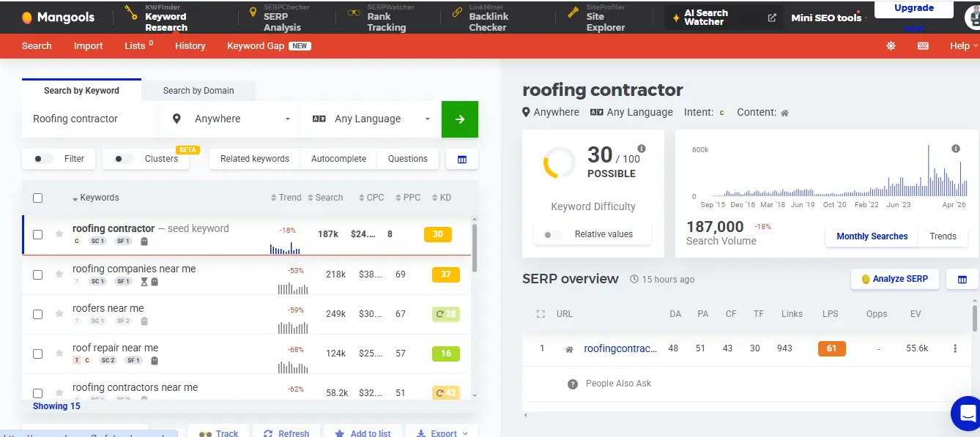Screen dimensions: 980x437
Task: Check the roofing contractors near me checkbox
Action: click(38, 393)
